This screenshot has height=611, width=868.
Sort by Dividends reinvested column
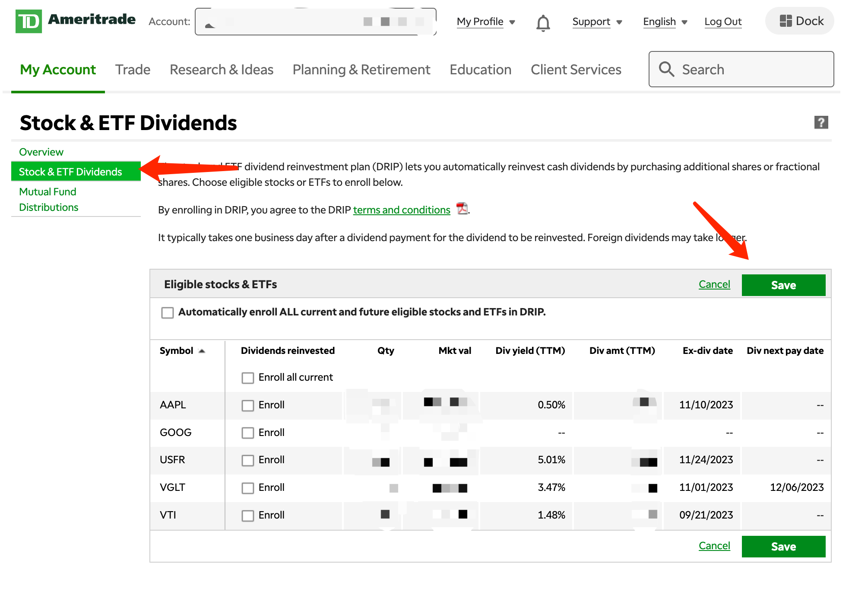click(288, 351)
